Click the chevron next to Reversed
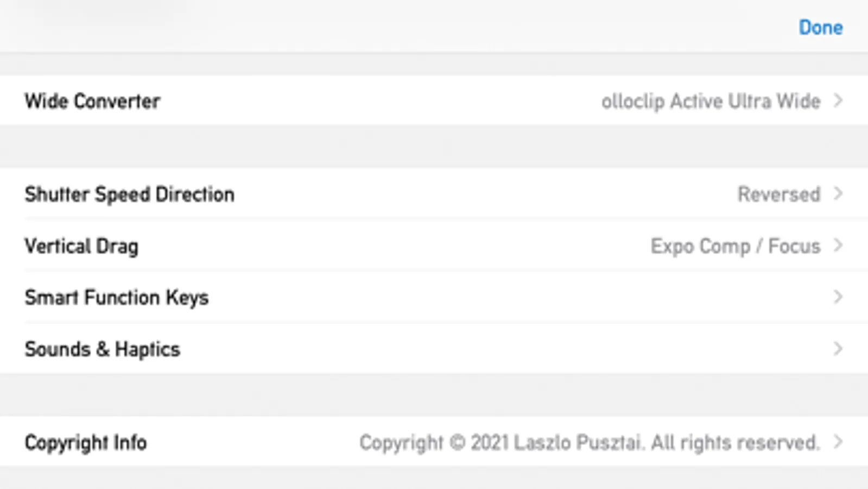The height and width of the screenshot is (489, 868). [838, 194]
